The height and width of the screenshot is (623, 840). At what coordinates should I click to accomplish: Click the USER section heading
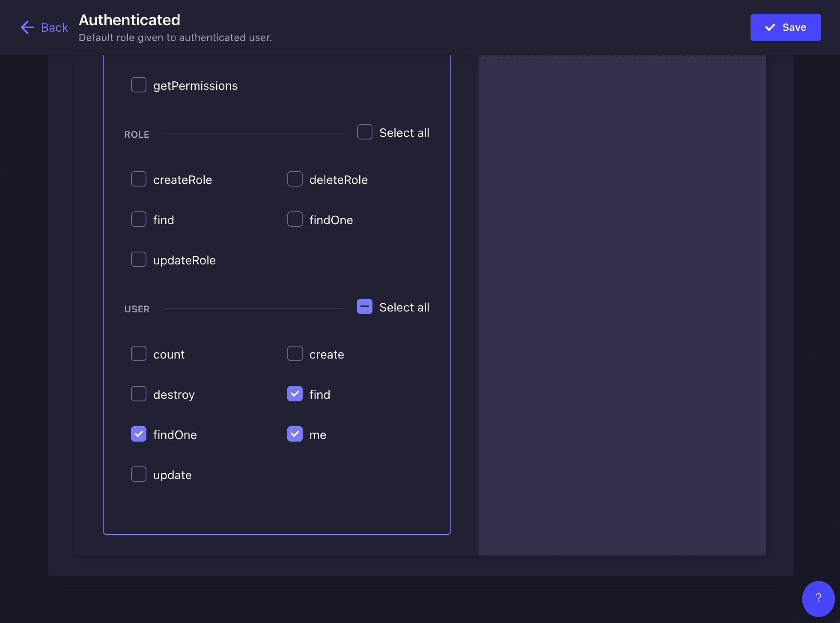point(137,309)
